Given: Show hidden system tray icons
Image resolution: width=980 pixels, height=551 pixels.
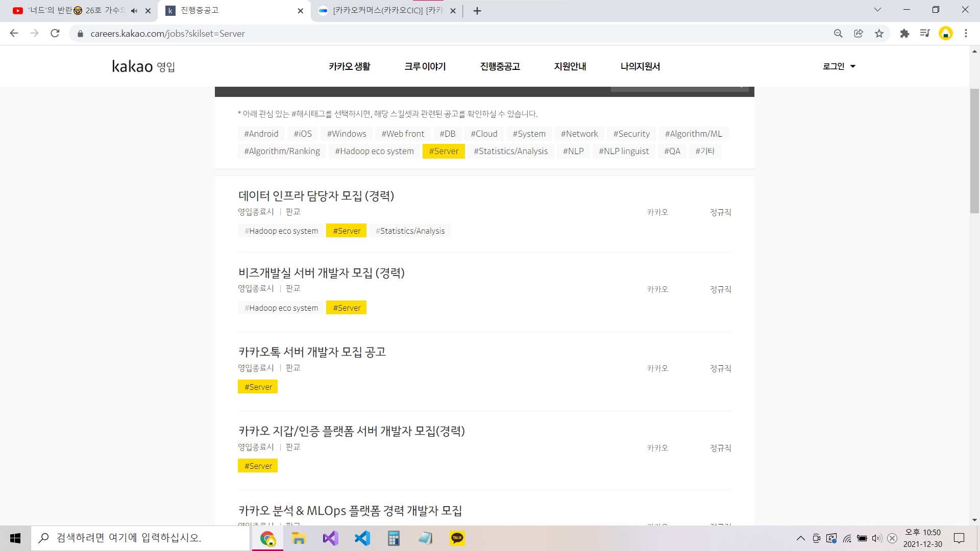Looking at the screenshot, I should click(800, 538).
